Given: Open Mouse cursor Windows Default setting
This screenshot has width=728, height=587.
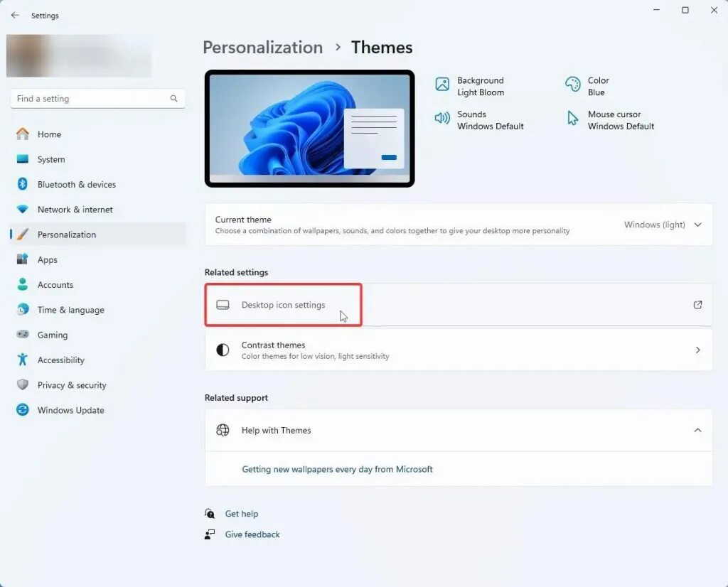Looking at the screenshot, I should point(609,120).
